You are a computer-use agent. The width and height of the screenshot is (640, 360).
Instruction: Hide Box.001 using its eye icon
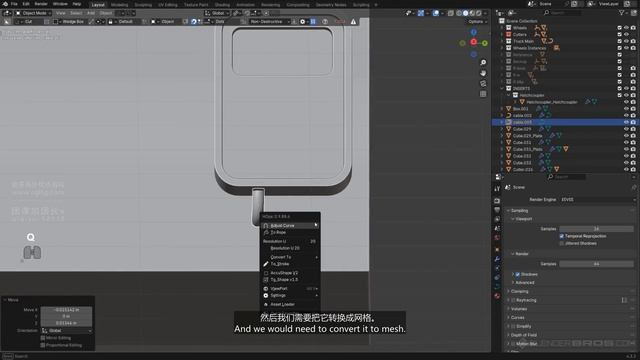click(626, 109)
